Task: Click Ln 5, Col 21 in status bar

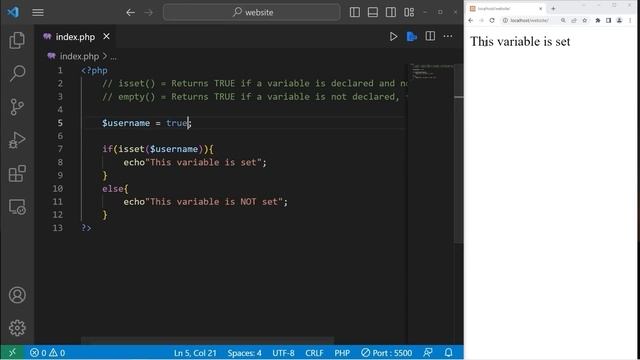Action: pos(195,353)
